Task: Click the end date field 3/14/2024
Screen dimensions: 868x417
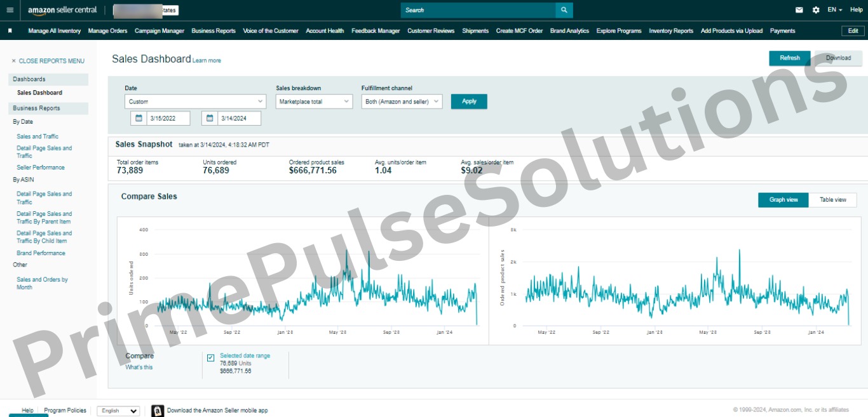Action: click(240, 118)
